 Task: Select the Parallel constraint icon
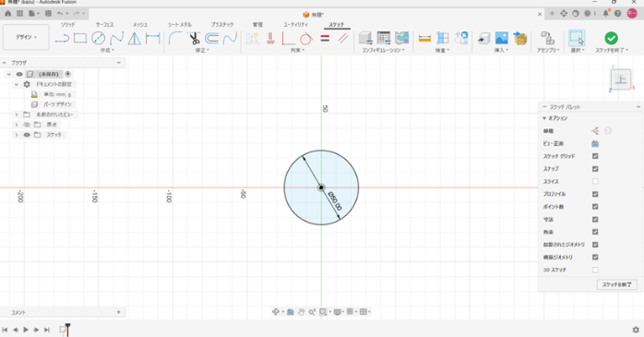pos(343,39)
